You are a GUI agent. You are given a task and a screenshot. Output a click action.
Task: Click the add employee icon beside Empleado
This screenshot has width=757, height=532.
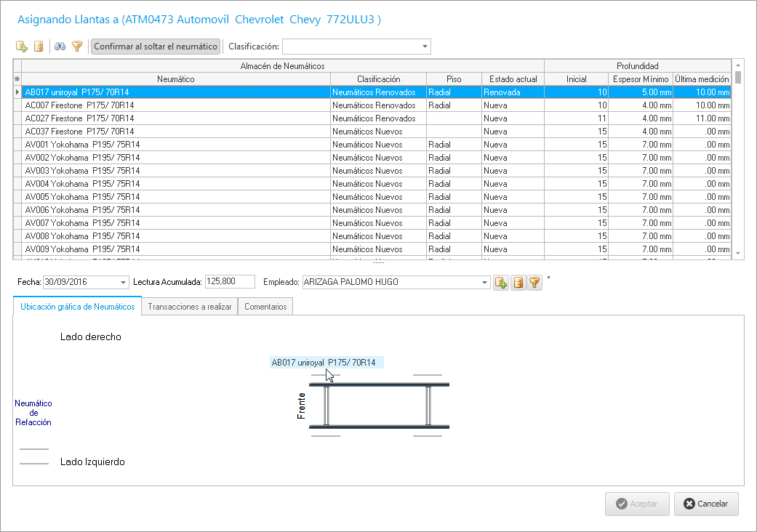501,283
